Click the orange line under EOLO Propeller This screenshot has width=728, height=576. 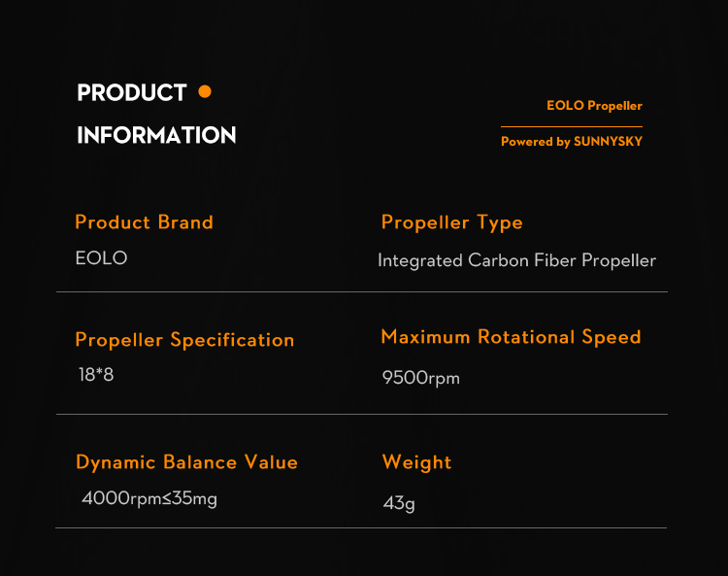click(x=572, y=126)
